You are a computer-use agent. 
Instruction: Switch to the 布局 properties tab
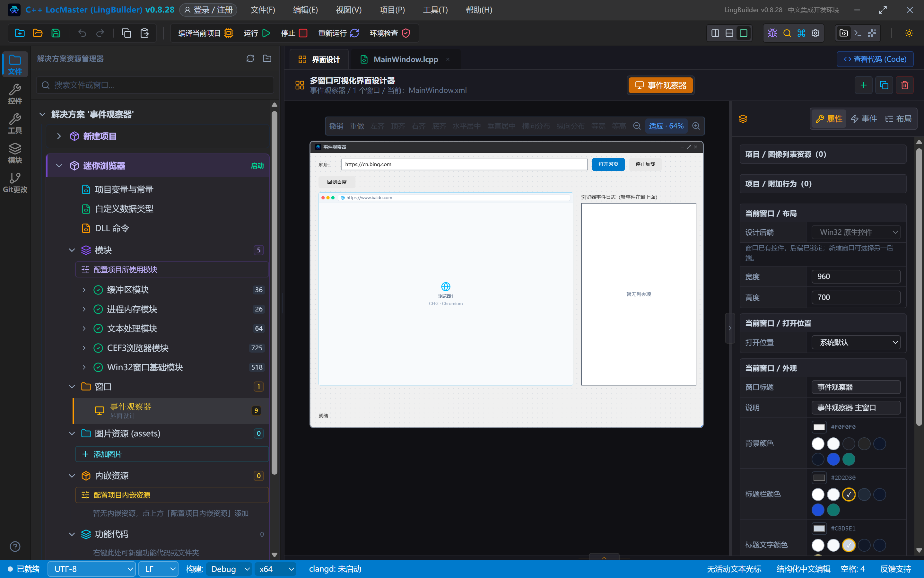[898, 119]
